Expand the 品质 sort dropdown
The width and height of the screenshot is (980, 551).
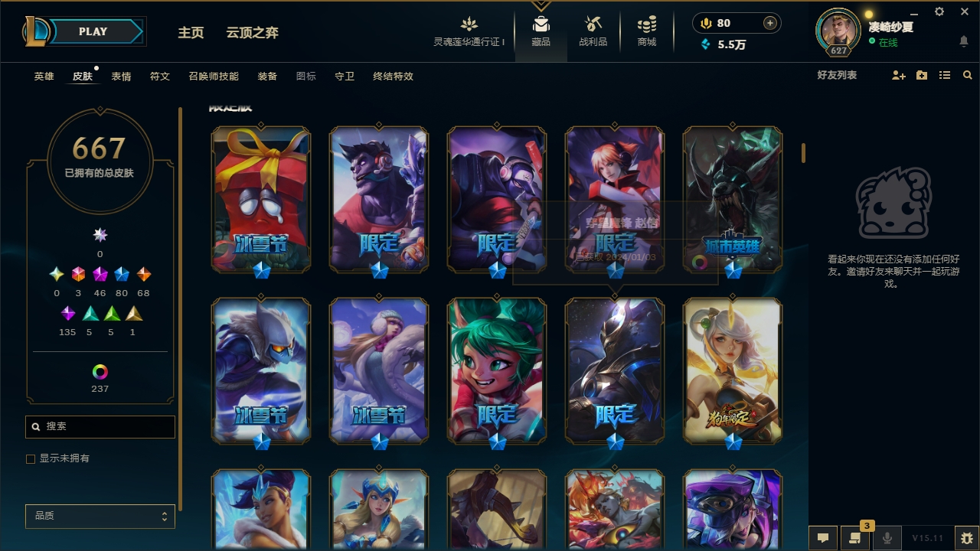100,517
